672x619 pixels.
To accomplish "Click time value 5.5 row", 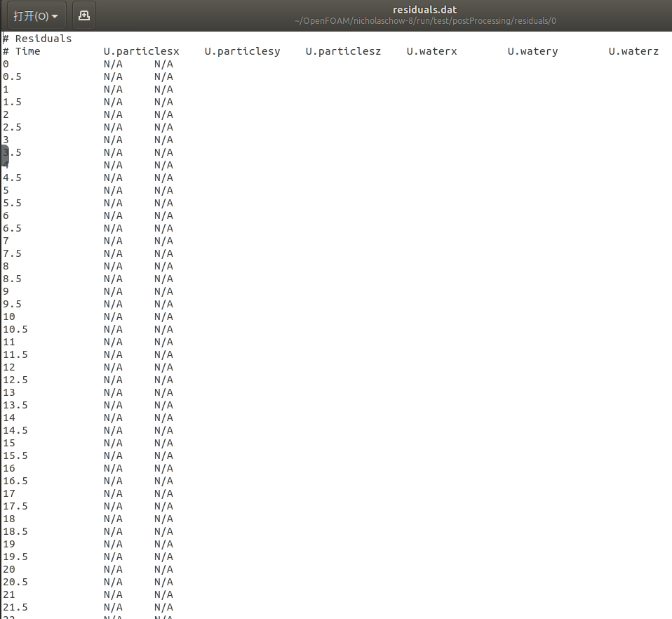I will pos(12,204).
